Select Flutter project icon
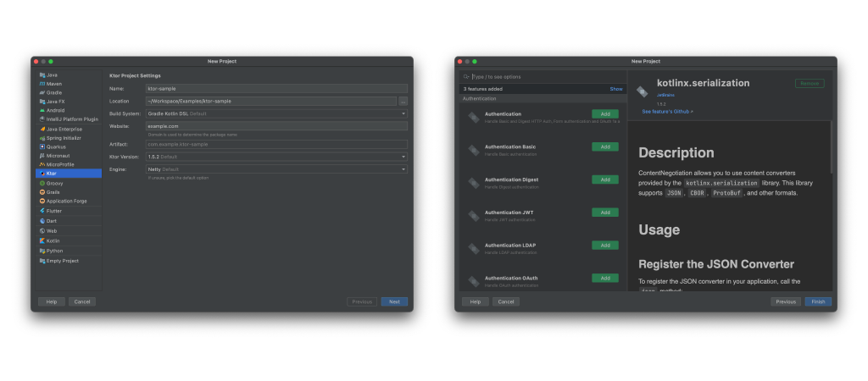868x381 pixels. [x=42, y=211]
